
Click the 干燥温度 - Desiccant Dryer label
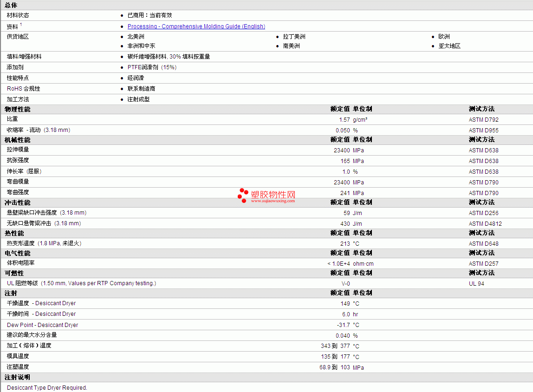(x=41, y=303)
